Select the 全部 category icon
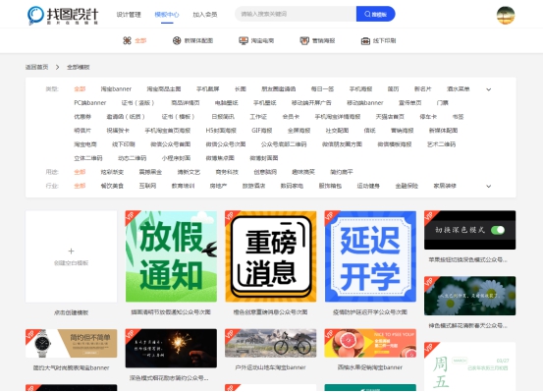The image size is (543, 392). [x=127, y=40]
